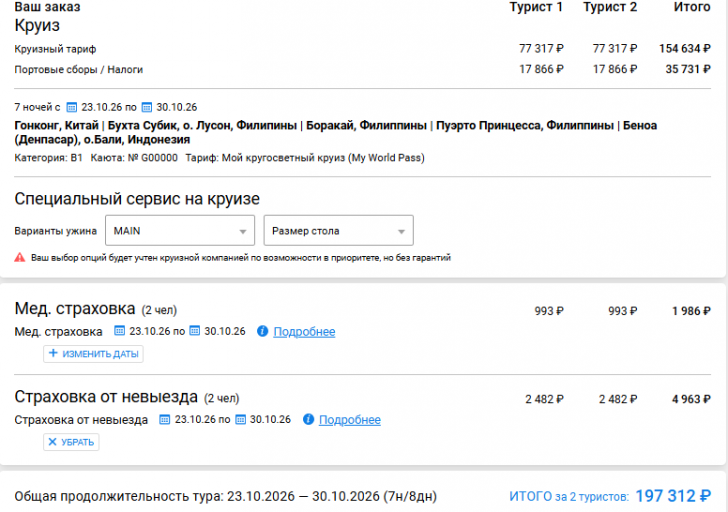
Task: Click the Размер стола dropdown arrow
Action: [401, 231]
